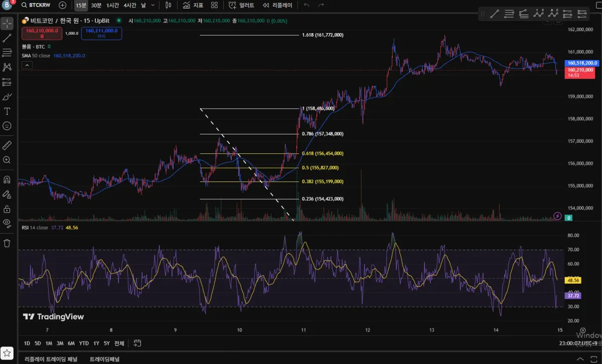Choose the 날 daily interval

(144, 5)
